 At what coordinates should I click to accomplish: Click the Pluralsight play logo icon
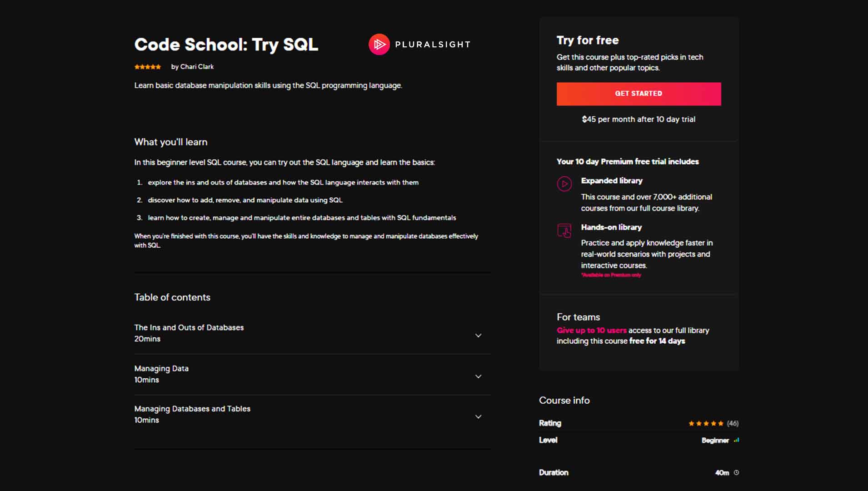(x=379, y=45)
